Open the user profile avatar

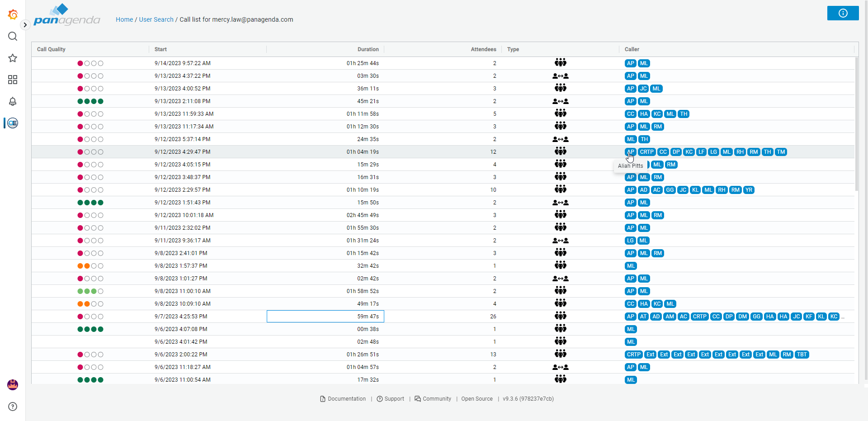tap(13, 384)
